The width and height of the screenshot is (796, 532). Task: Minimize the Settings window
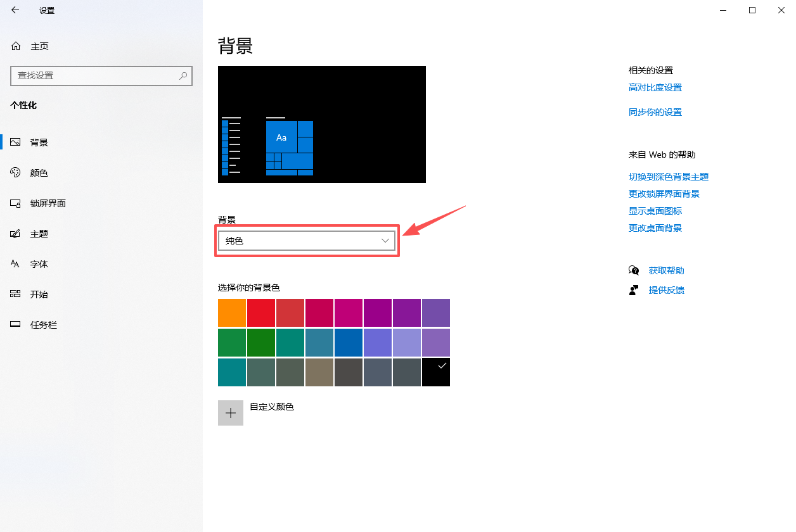click(723, 10)
